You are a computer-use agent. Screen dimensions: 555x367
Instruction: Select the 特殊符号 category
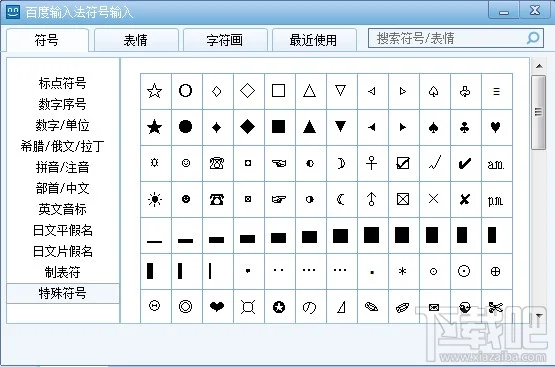[63, 293]
